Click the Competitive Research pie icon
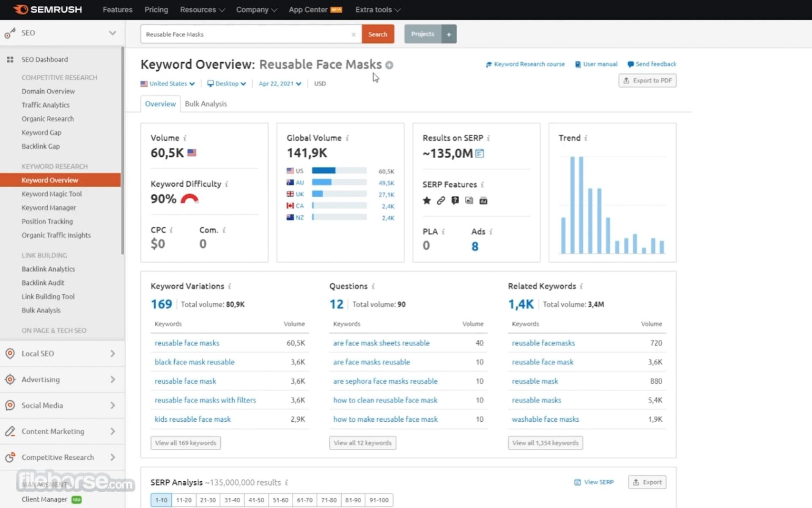The image size is (812, 508). tap(10, 457)
